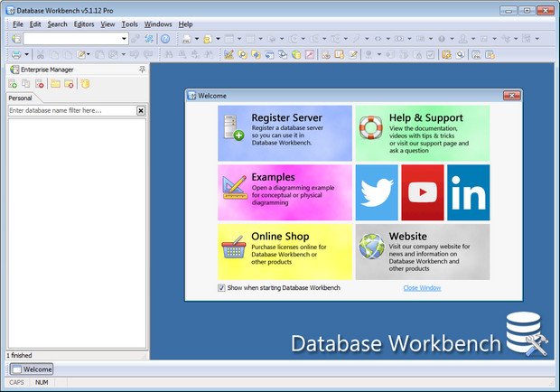The image size is (560, 392).
Task: Select the Personal tab in Enterprise Manager
Action: (x=20, y=98)
